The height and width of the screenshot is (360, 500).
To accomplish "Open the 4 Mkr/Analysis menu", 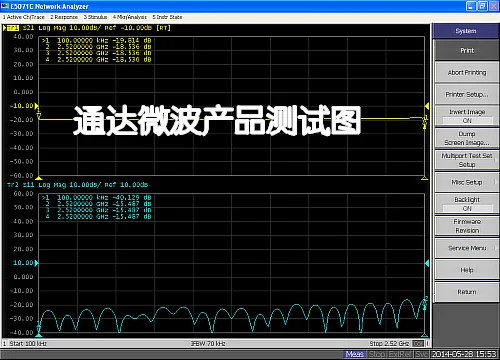I will point(130,17).
